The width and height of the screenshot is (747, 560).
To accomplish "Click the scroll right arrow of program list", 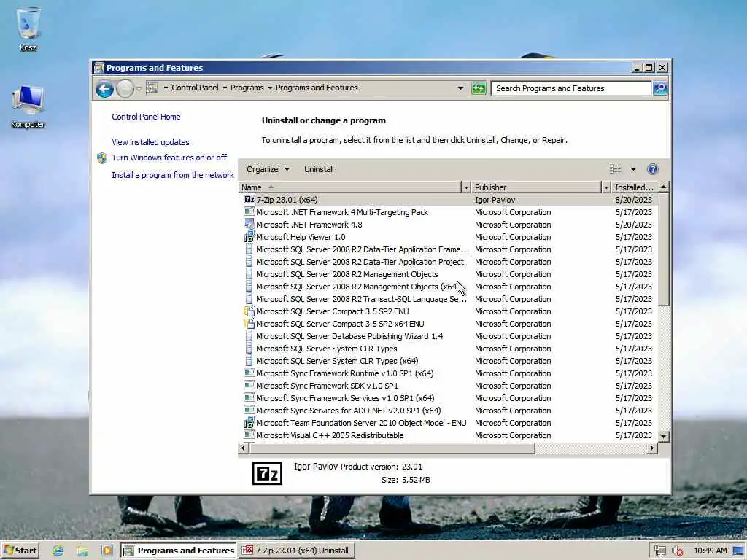I will pos(651,448).
